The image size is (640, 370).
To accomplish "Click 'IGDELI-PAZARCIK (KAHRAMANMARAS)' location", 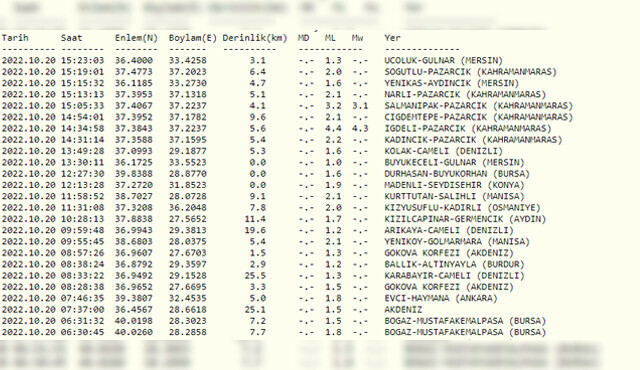I will tap(468, 129).
